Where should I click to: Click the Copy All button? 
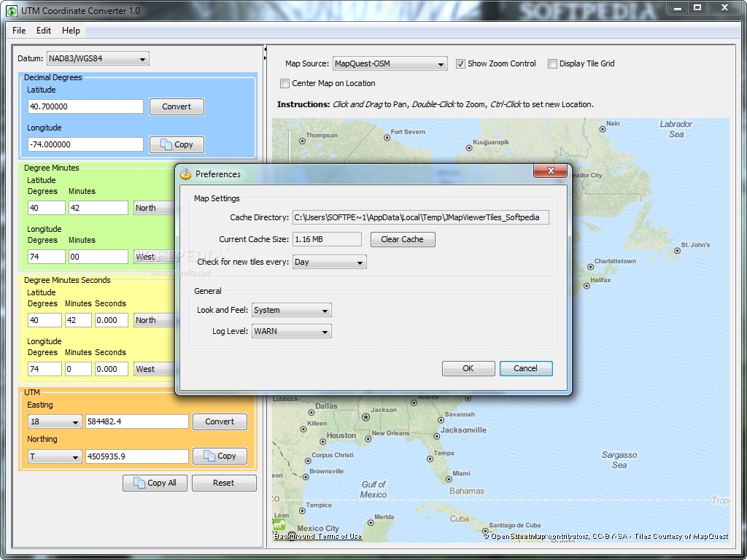(x=155, y=483)
